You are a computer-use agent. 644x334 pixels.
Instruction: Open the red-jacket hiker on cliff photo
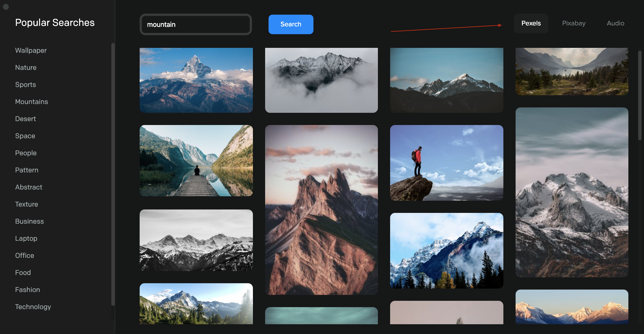(447, 163)
